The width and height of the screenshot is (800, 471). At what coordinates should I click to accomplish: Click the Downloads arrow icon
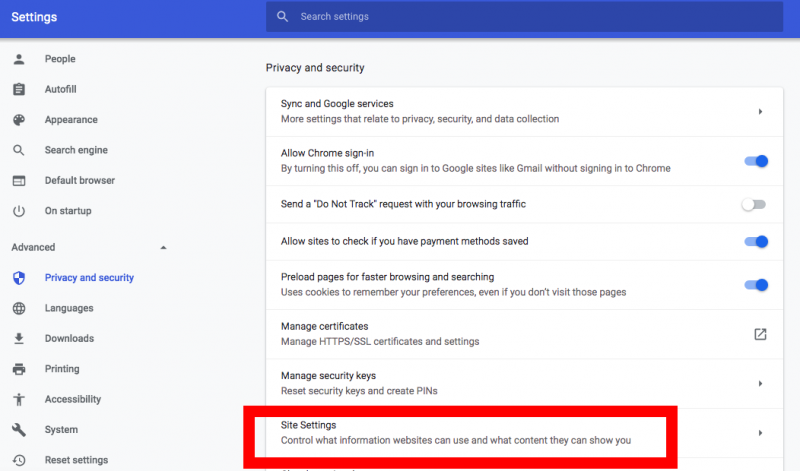pyautogui.click(x=19, y=338)
